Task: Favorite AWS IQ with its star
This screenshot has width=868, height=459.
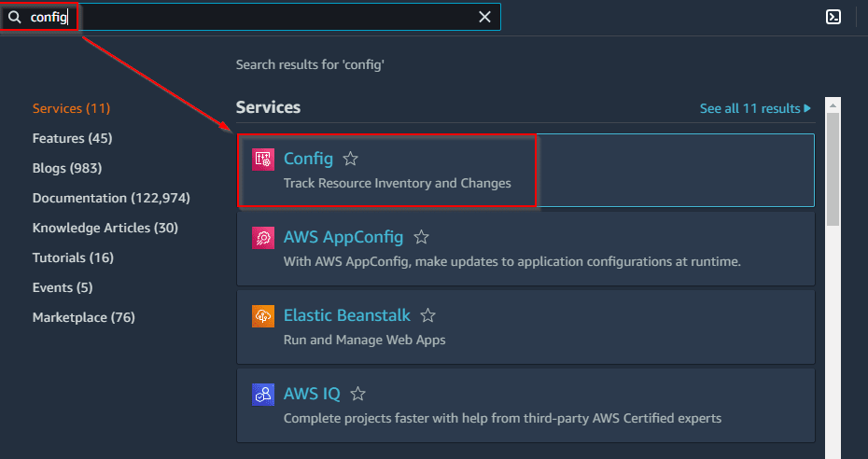Action: (x=358, y=395)
